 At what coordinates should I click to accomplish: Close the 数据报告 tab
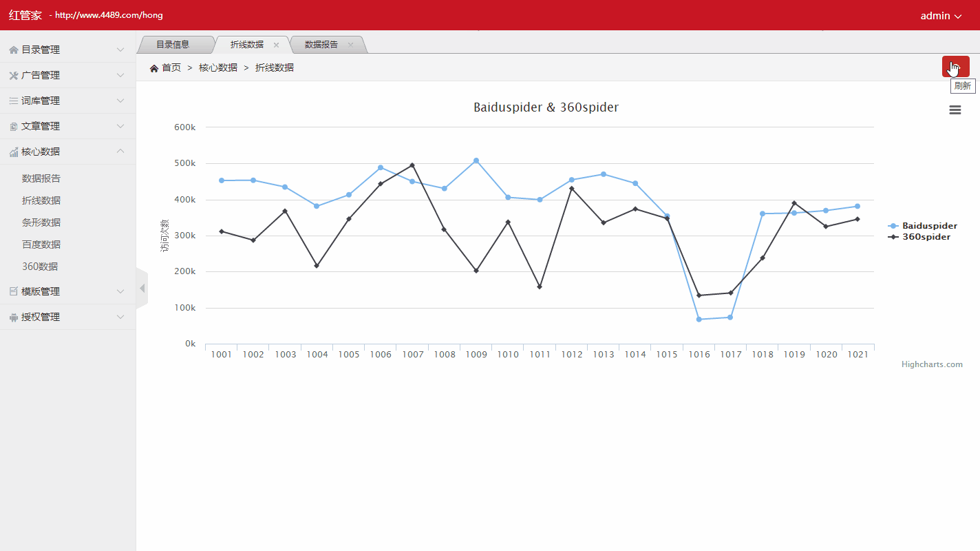tap(350, 45)
